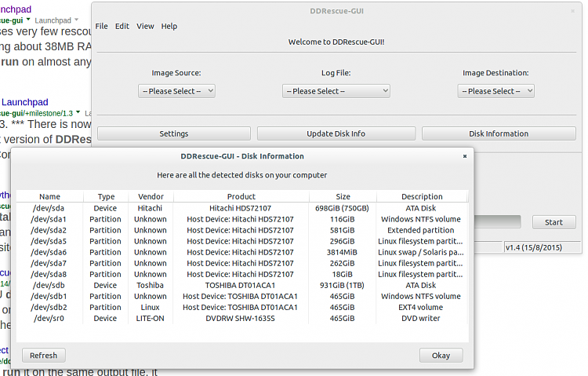Click the 698GiB (750GB) size cell
Viewport: 588px width, 376px height.
[x=342, y=208]
